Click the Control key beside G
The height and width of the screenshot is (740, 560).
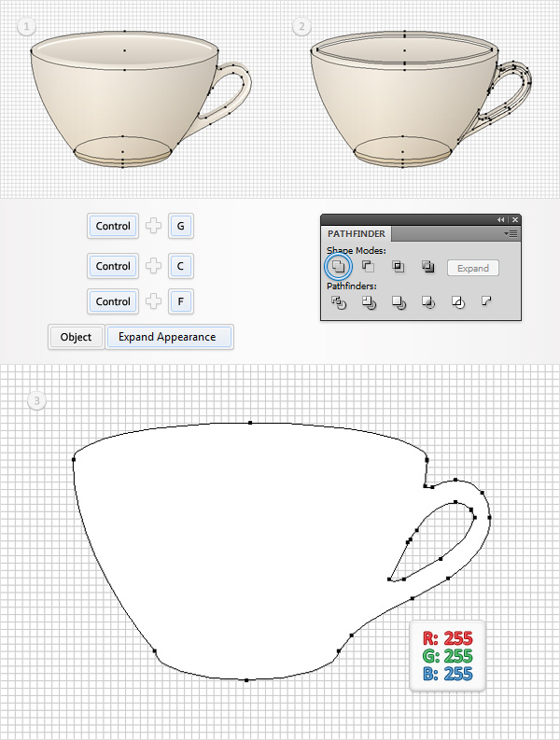point(113,226)
